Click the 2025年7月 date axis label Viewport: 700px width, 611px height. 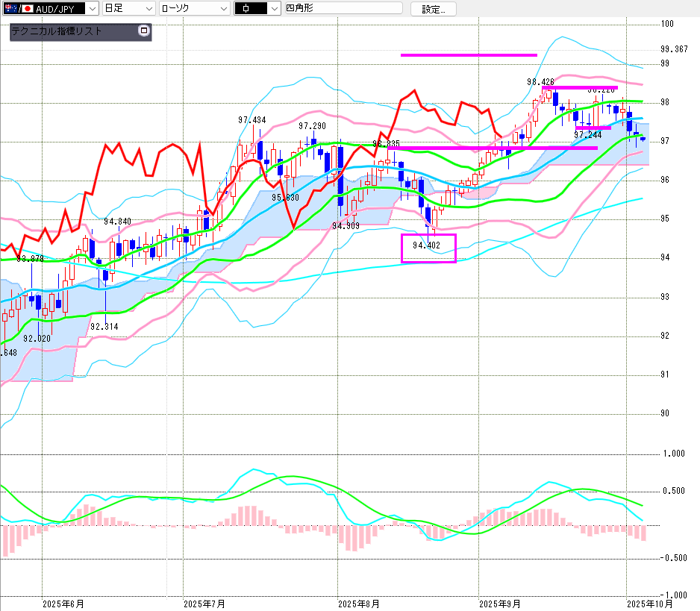tap(204, 604)
